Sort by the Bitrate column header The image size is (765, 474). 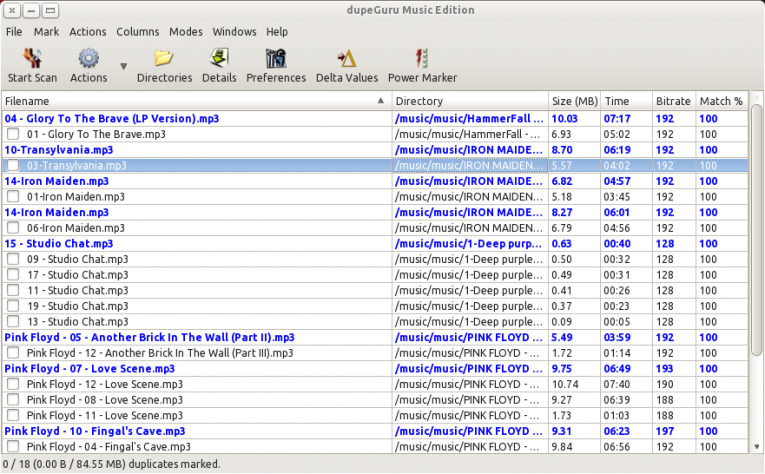(674, 101)
